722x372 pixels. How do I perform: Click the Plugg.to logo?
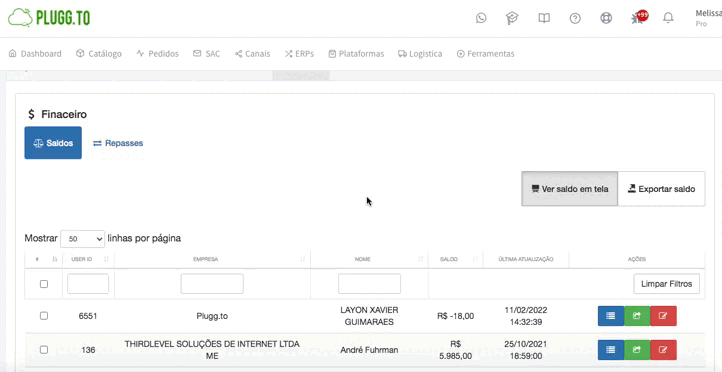point(49,18)
